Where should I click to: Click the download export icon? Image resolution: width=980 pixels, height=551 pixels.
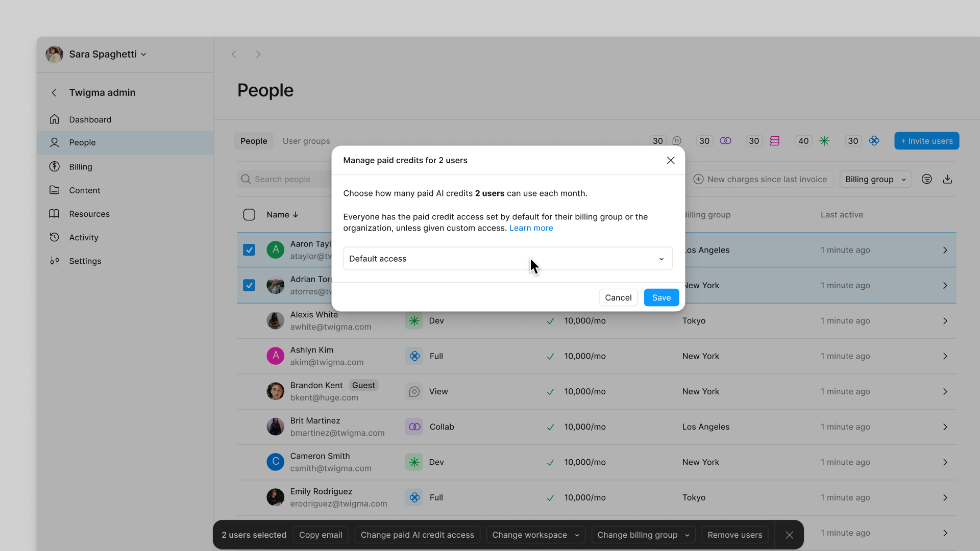[x=947, y=179]
